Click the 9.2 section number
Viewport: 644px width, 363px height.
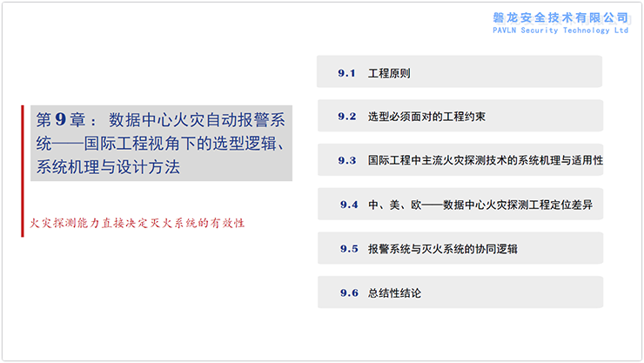347,117
